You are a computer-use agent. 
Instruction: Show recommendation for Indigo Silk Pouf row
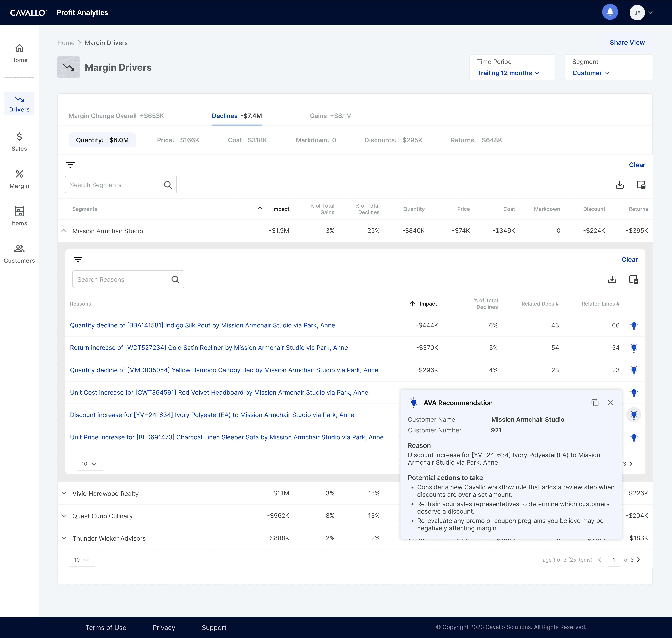(634, 325)
